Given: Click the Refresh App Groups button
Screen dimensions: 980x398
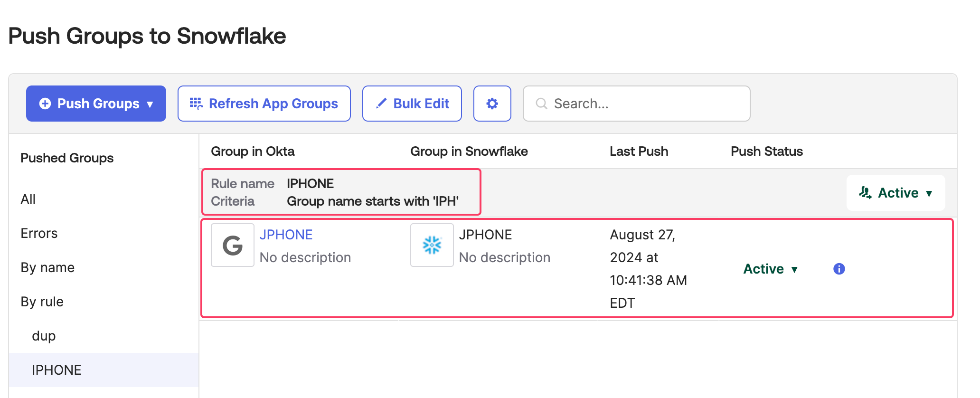Looking at the screenshot, I should coord(264,104).
